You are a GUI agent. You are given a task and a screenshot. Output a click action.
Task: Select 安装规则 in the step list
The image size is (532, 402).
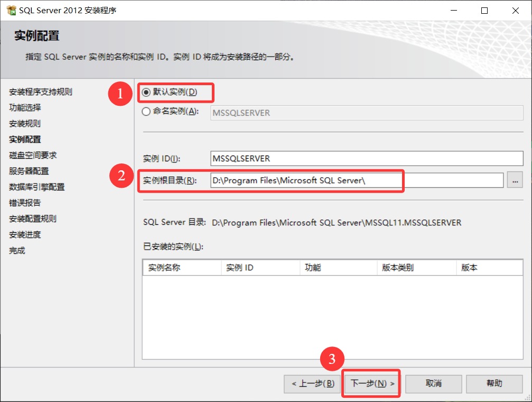25,124
